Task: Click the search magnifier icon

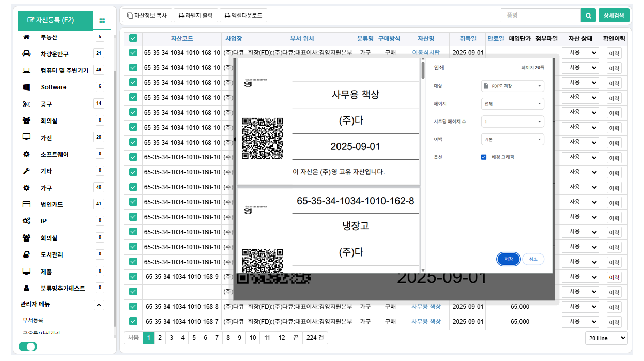Action: click(x=588, y=16)
